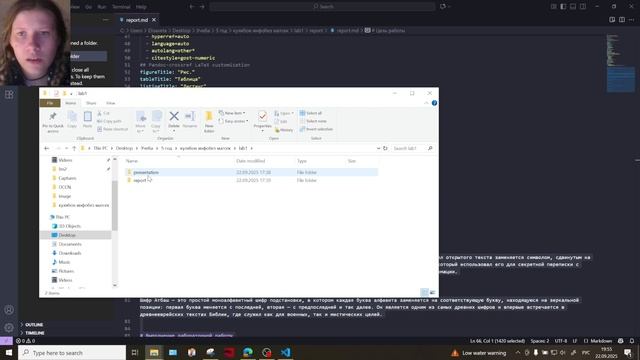The image size is (640, 360).
Task: Open the New item dropdown
Action: coord(232,113)
